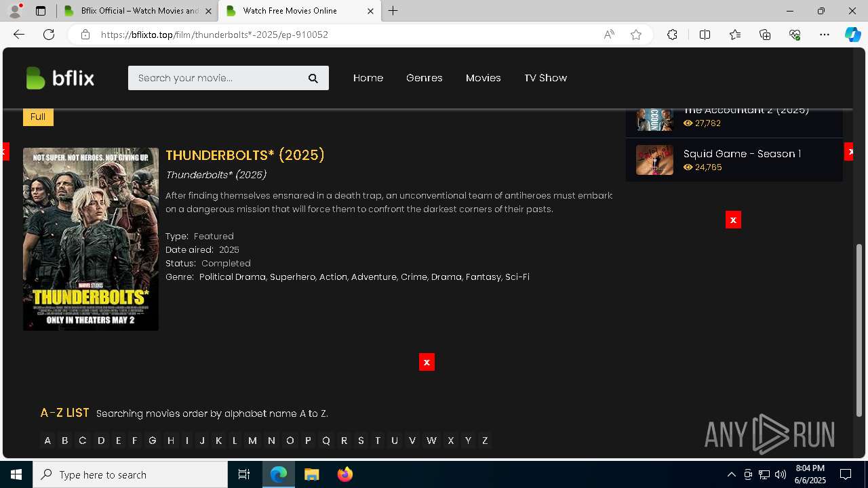The width and height of the screenshot is (868, 488).
Task: Open Firefox from taskbar
Action: coord(344,474)
